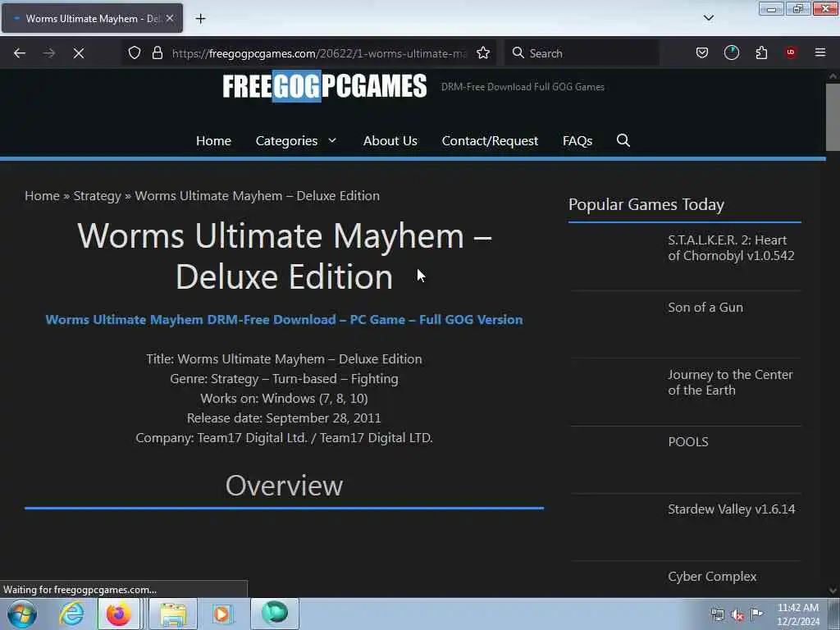Open the Home menu item
This screenshot has width=840, height=630.
[x=214, y=141]
